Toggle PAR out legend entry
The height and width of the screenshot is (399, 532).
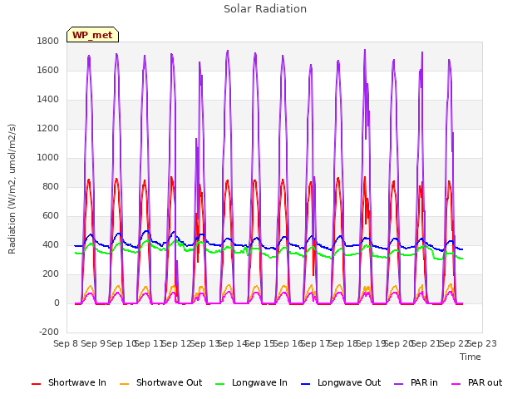click(x=476, y=382)
